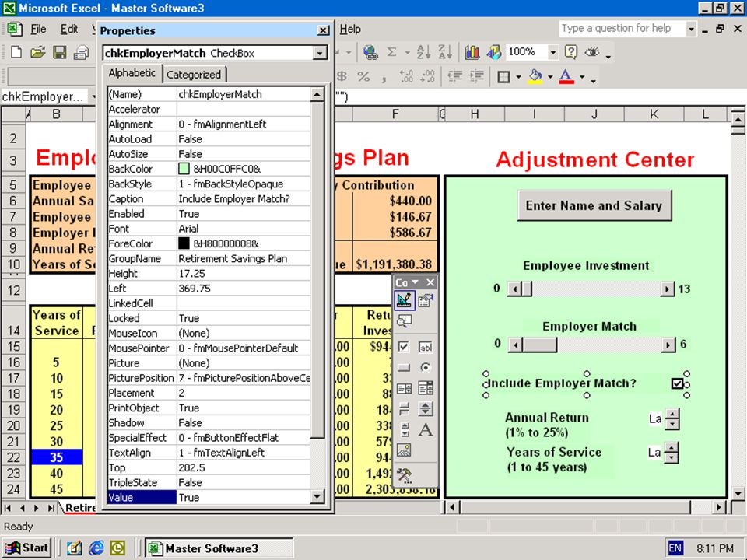
Task: Open the Windows Start menu
Action: 27,548
